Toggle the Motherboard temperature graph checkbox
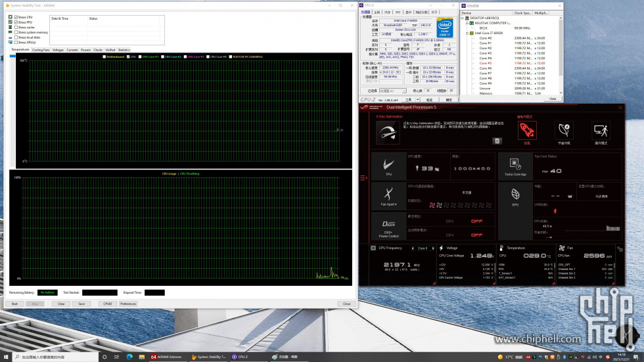644x362 pixels. [x=104, y=57]
